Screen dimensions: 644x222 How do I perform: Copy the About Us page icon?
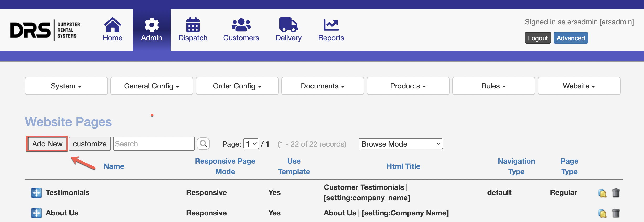[602, 213]
